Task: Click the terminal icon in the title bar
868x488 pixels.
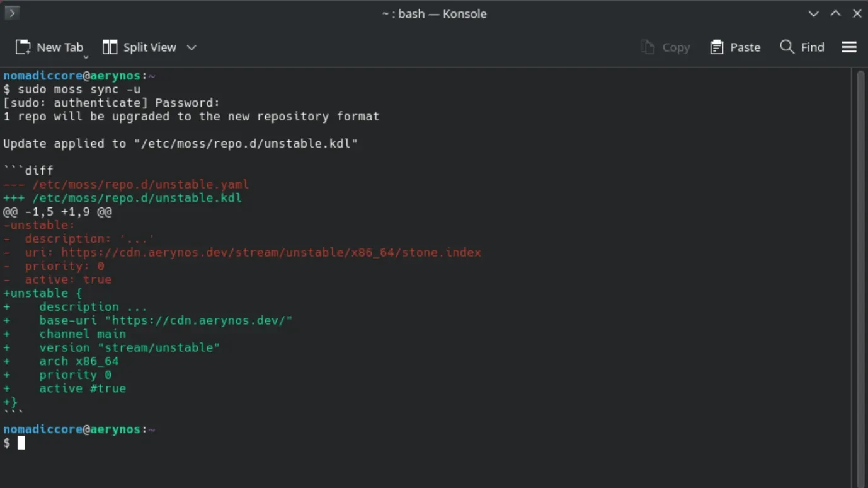Action: [12, 12]
